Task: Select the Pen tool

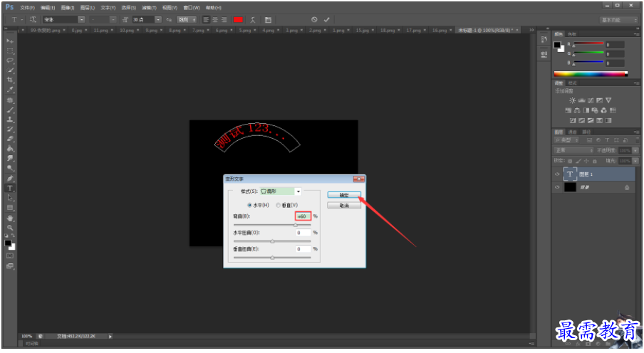Action: [x=10, y=178]
